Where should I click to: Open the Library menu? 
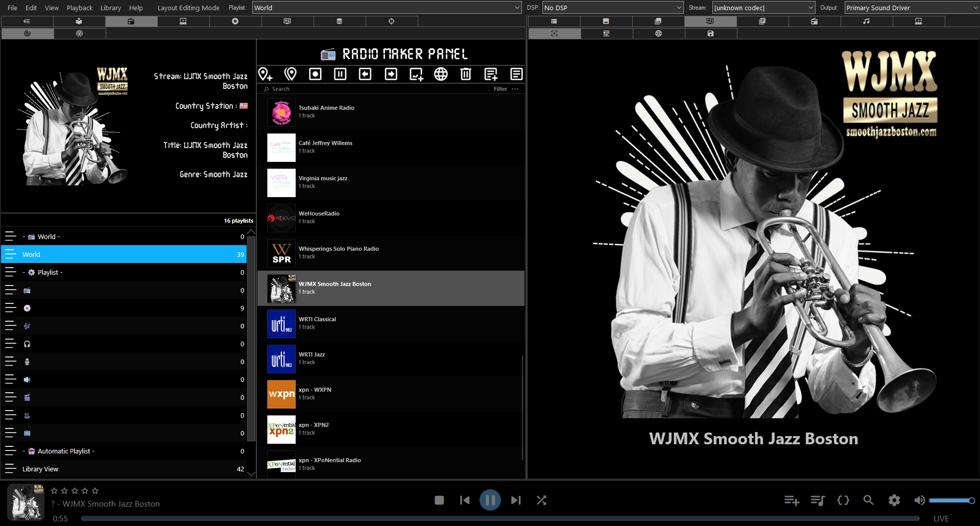click(x=111, y=8)
